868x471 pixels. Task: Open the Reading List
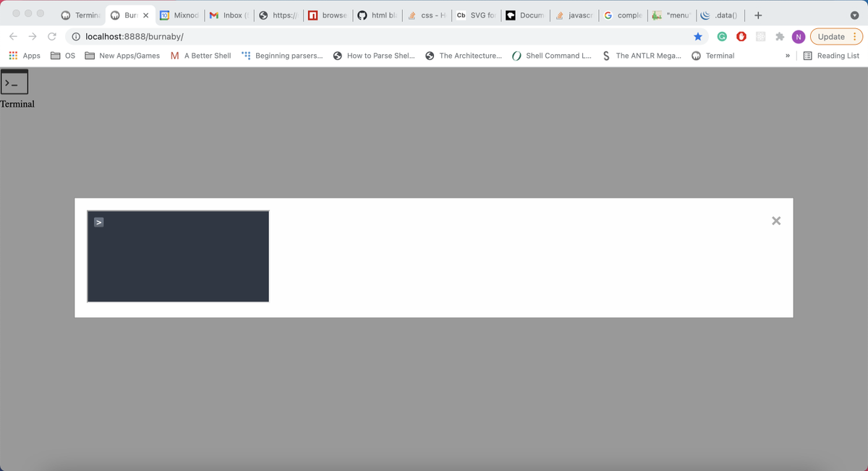pos(832,56)
